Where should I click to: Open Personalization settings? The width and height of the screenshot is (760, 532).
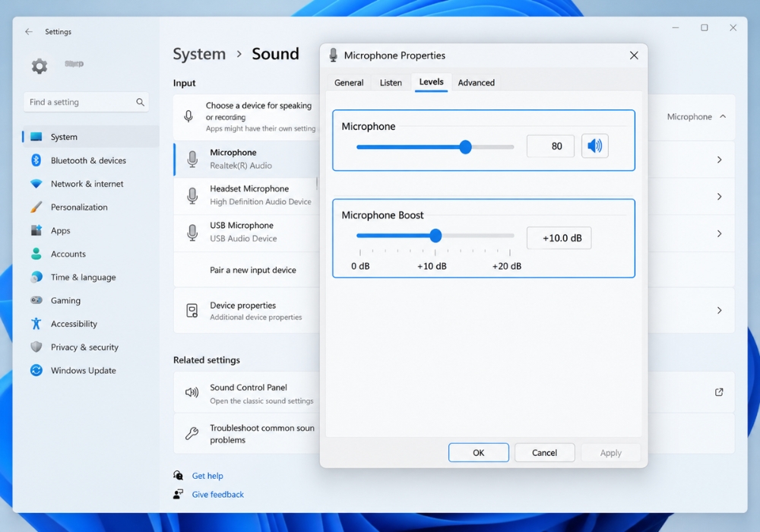click(x=90, y=207)
